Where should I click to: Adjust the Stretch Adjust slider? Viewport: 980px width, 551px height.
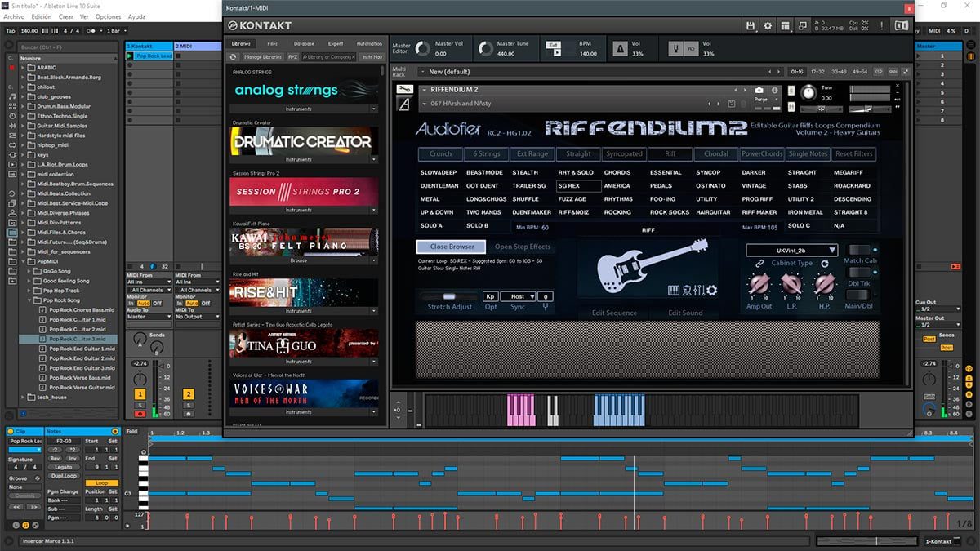450,296
